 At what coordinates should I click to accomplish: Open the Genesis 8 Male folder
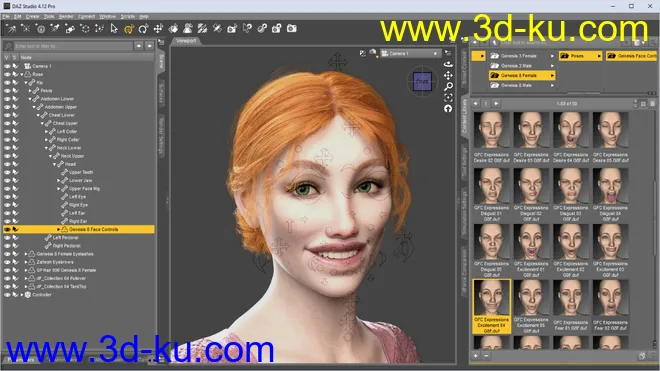(x=522, y=85)
